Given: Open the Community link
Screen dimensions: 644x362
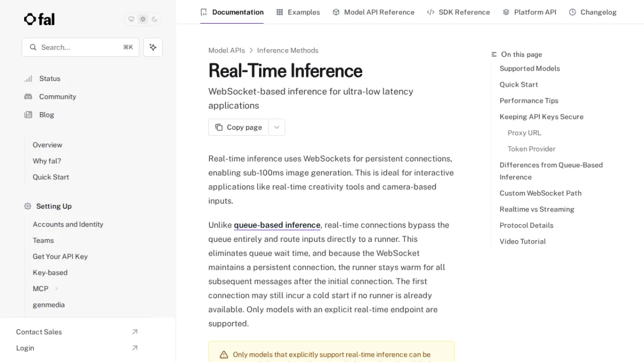Looking at the screenshot, I should click(57, 97).
